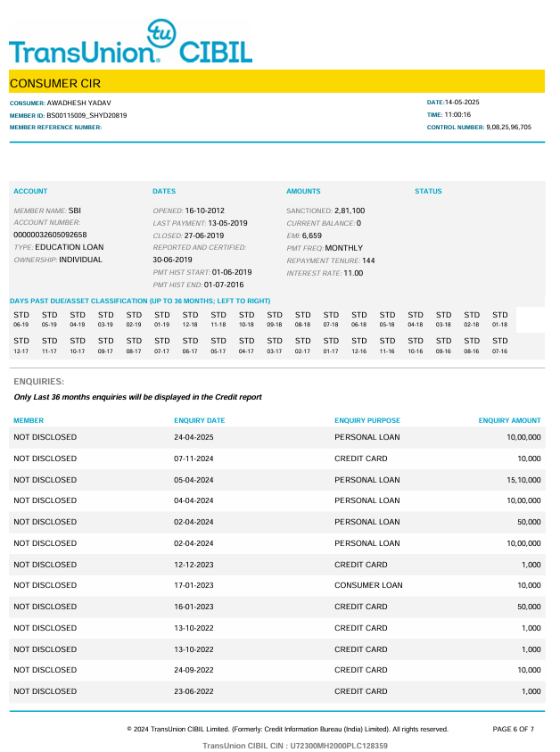Select account type EDUCATION LOAN
560x752 pixels.
[70, 247]
